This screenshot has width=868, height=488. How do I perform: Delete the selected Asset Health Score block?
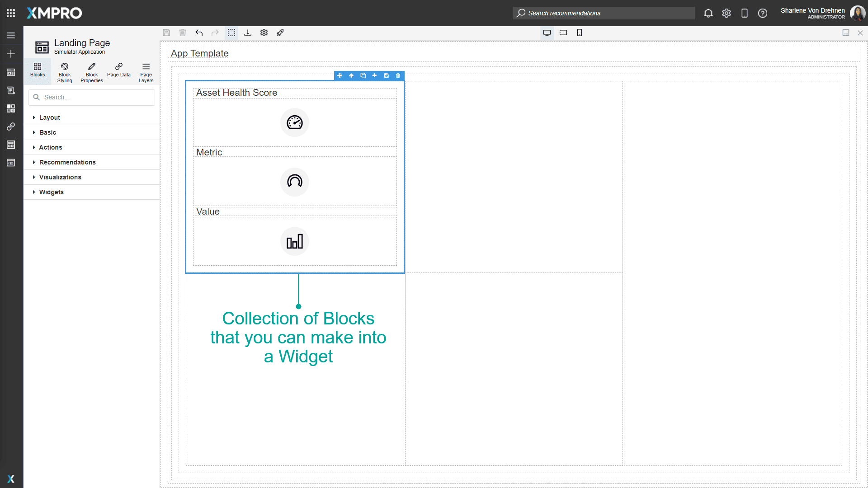pyautogui.click(x=398, y=75)
